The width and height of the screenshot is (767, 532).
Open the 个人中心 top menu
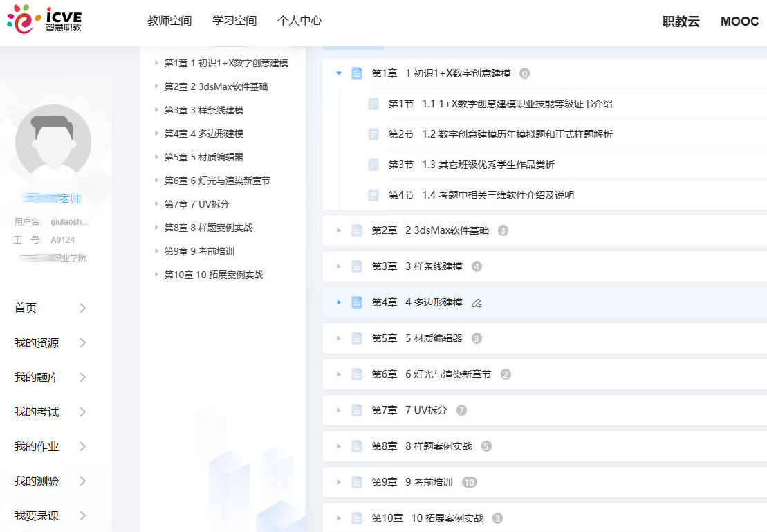299,21
